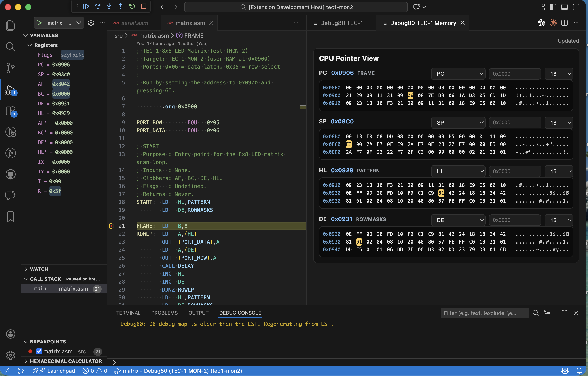Screen dimensions: 588x376
Task: Open the HL register pointer dropdown
Action: pos(458,171)
